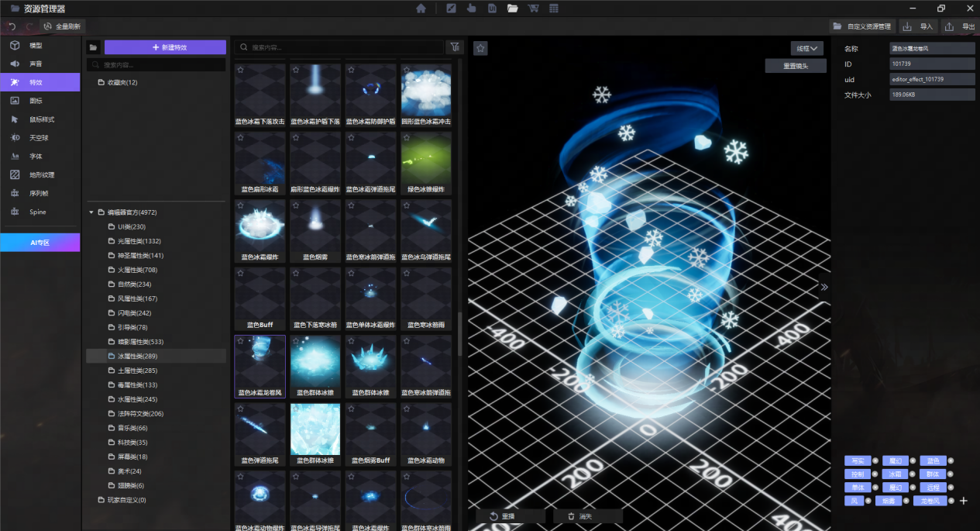The image size is (980, 531).
Task: Toggle favorite star on 蓝色弹道拖尾 thumbnail
Action: point(241,409)
